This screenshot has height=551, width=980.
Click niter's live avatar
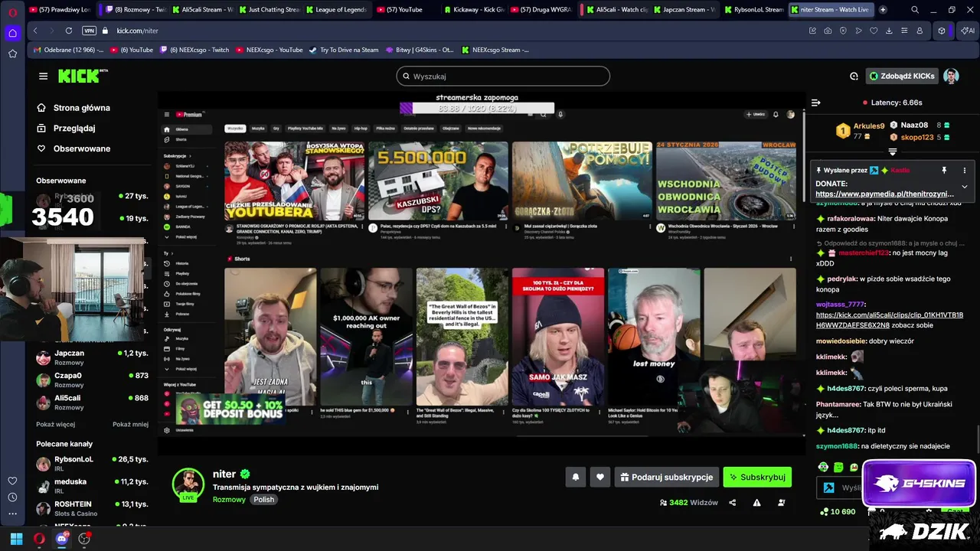188,484
